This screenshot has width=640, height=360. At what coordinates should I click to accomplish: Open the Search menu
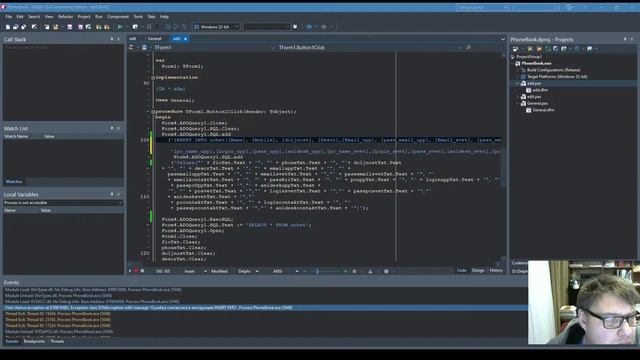point(34,17)
